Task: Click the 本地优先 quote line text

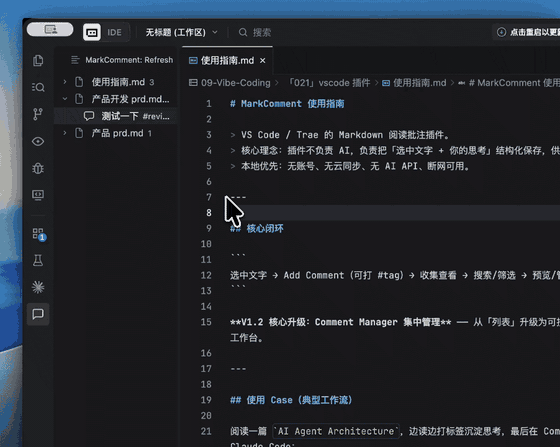Action: pos(355,166)
